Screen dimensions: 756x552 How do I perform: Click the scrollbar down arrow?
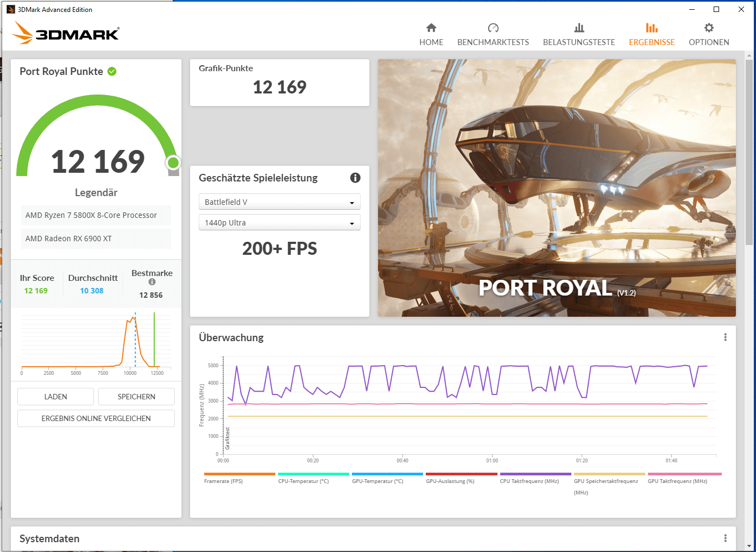(x=749, y=546)
